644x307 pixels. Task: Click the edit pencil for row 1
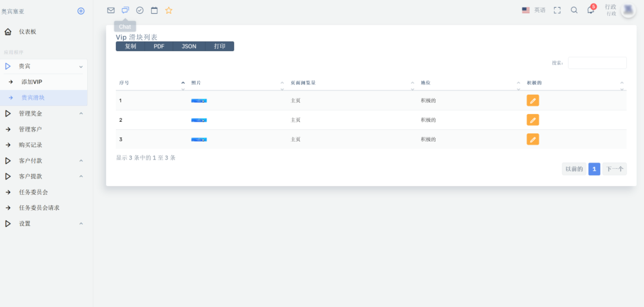532,100
